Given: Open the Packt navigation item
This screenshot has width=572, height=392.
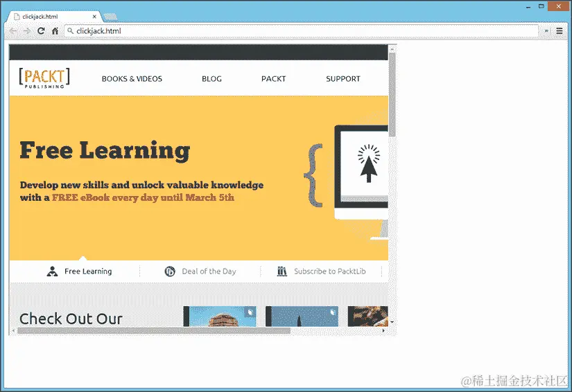Looking at the screenshot, I should [273, 79].
